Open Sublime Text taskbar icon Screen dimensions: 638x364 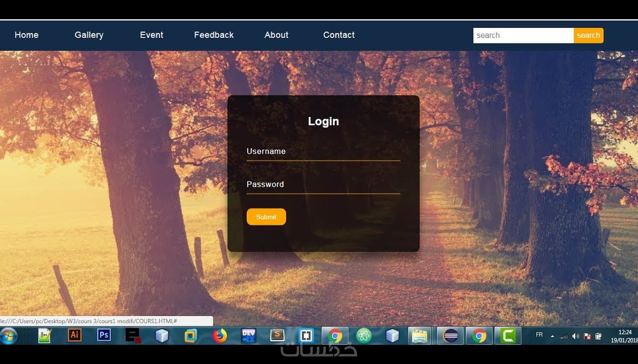[277, 335]
